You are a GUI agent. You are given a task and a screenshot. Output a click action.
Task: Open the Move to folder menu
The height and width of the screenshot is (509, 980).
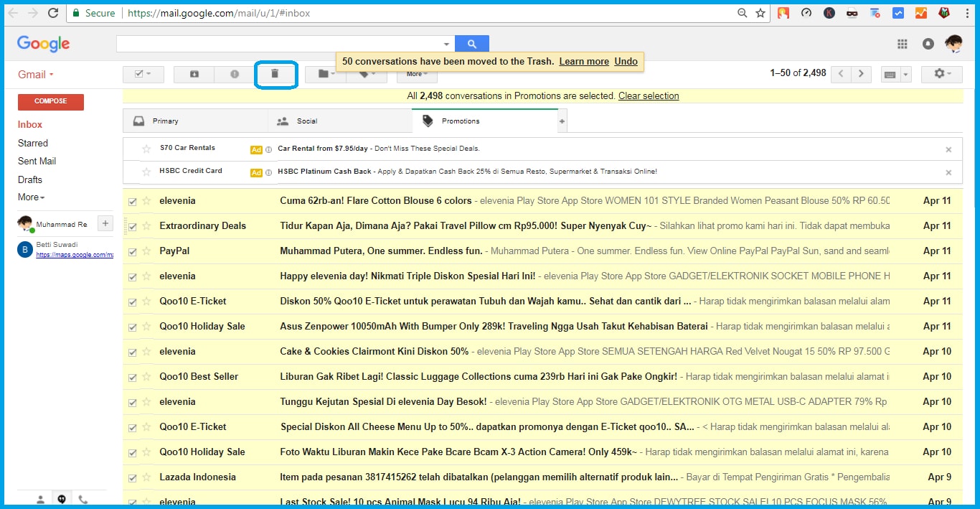click(x=325, y=74)
